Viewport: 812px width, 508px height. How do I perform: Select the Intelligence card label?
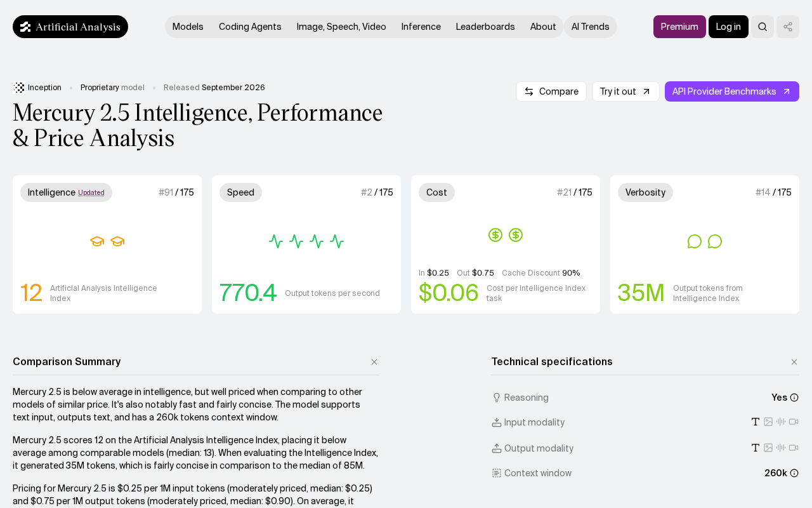(66, 192)
